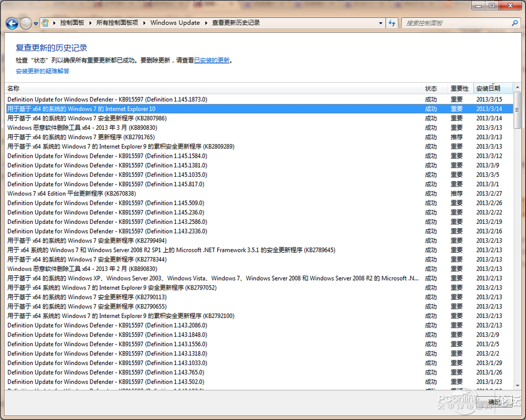Click the control panel icon in address bar

[46, 23]
